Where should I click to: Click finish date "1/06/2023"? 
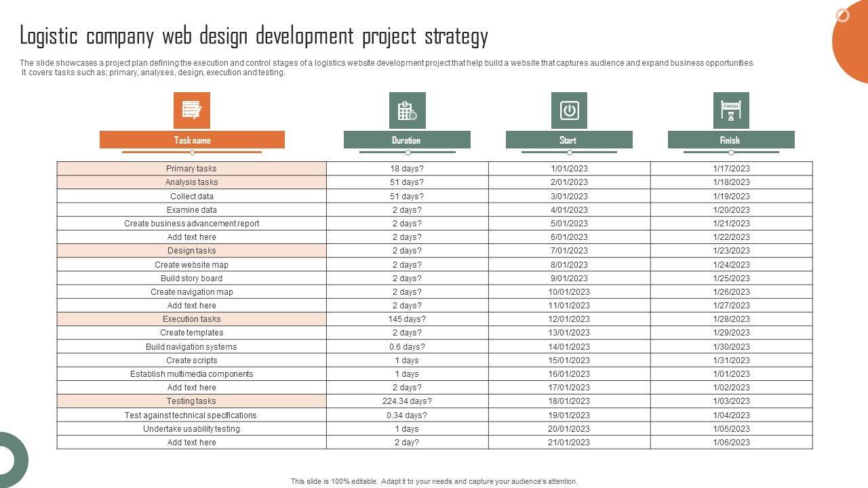[x=731, y=443]
